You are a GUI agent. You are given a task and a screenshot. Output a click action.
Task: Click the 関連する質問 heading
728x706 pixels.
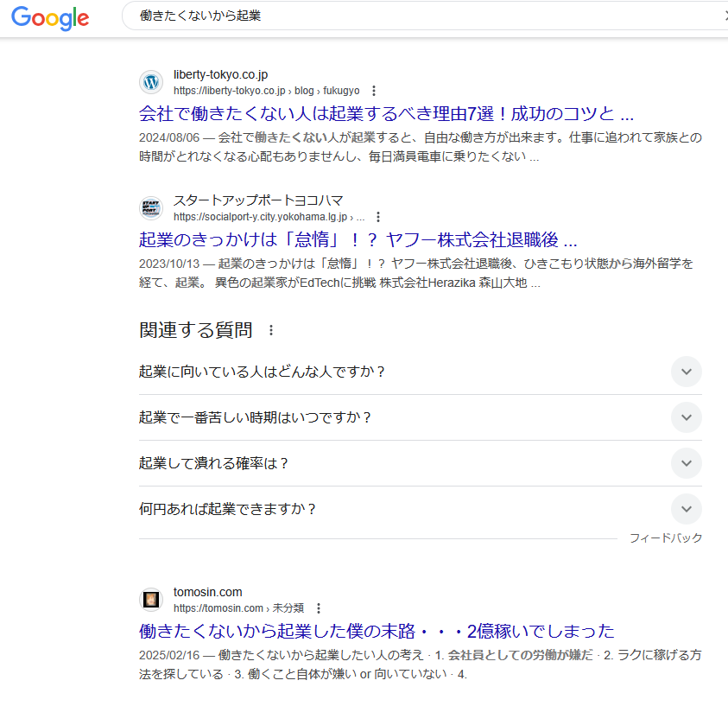(x=195, y=330)
